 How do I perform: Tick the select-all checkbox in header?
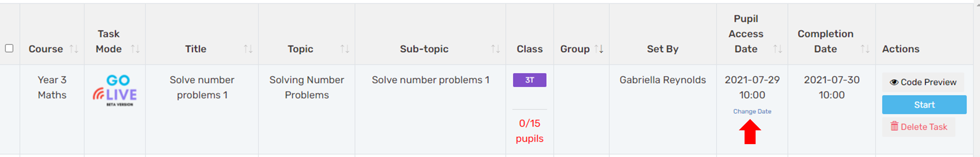point(9,48)
